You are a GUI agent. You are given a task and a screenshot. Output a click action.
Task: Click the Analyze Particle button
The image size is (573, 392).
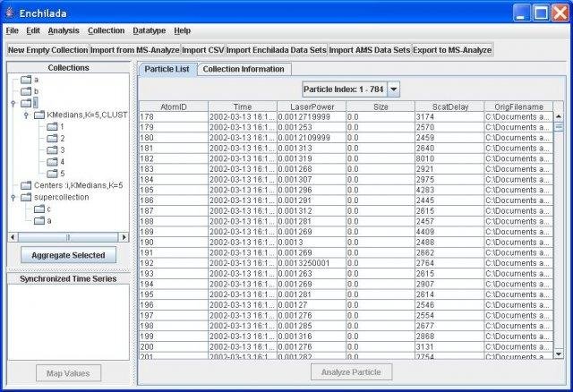click(351, 372)
